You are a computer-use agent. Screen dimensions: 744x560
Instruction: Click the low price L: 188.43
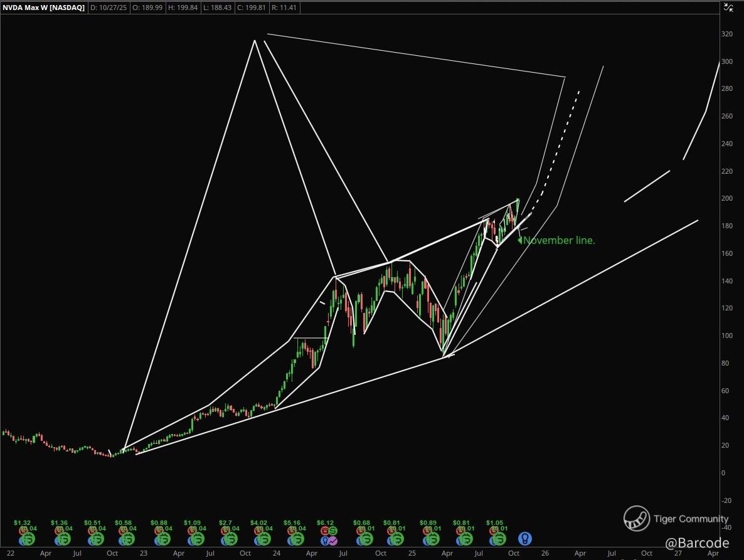(217, 8)
